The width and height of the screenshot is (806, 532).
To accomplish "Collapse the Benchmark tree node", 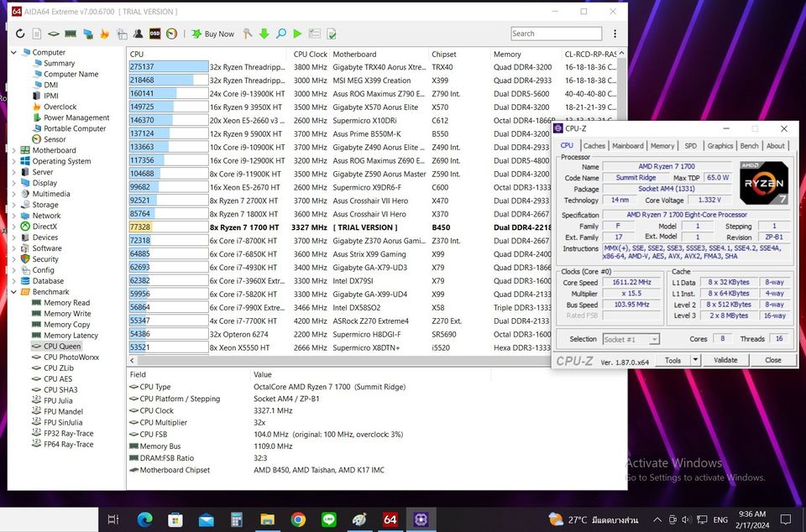I will pos(13,291).
